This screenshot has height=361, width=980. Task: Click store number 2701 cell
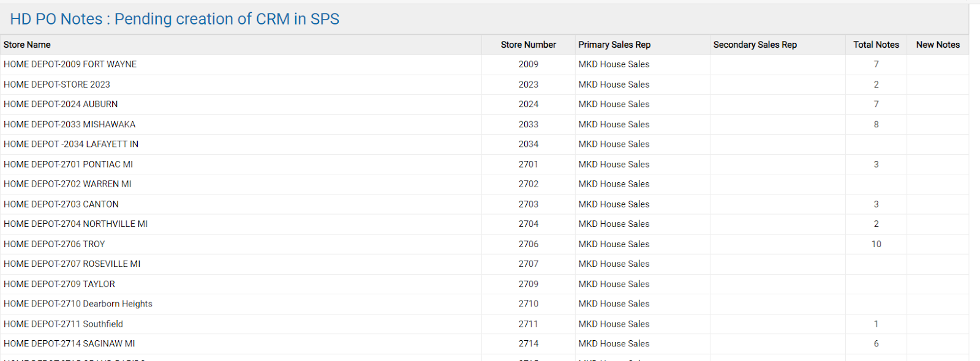528,164
